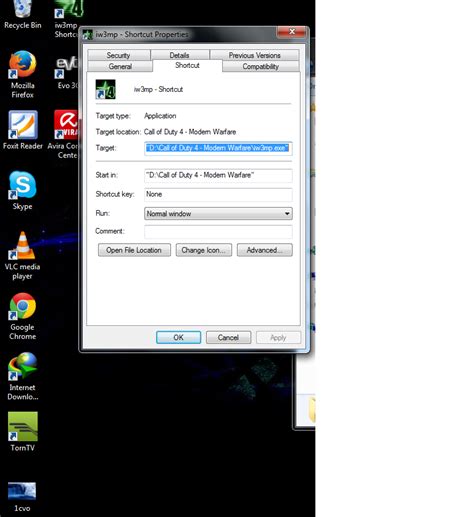Switch to the Details tab

179,55
